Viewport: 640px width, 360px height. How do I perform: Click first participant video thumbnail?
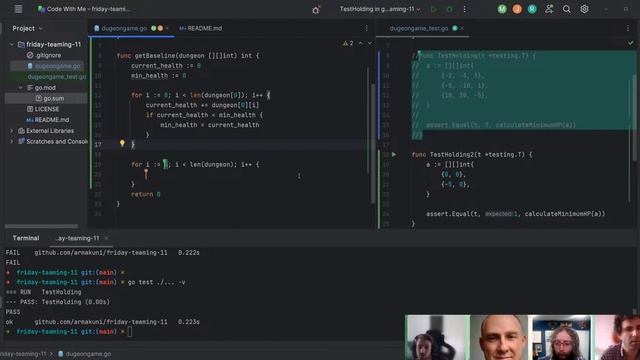point(437,337)
